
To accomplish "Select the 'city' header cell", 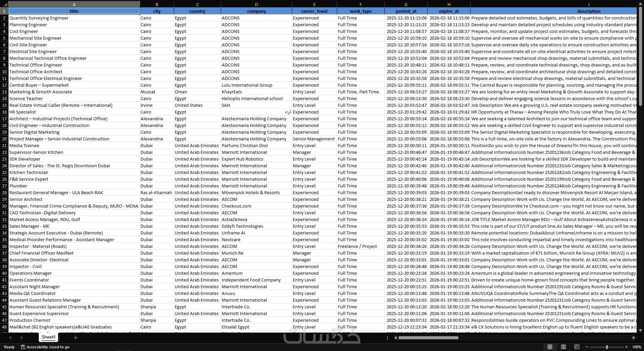I will tap(157, 11).
